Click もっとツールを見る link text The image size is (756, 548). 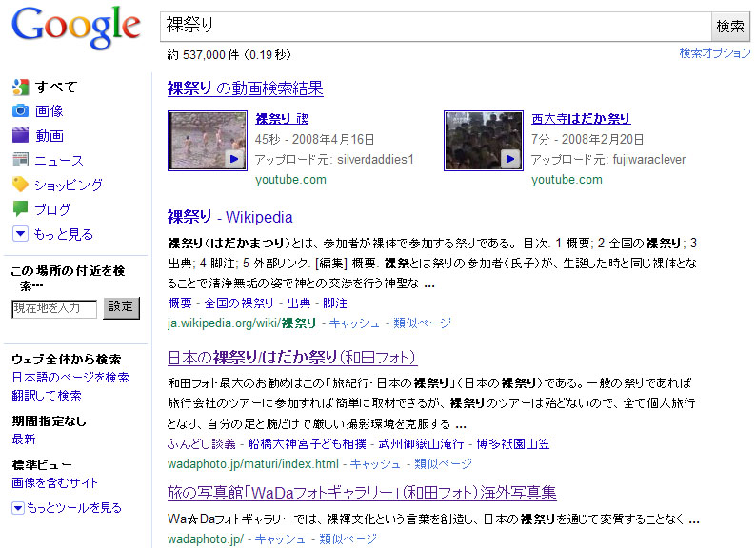(73, 508)
